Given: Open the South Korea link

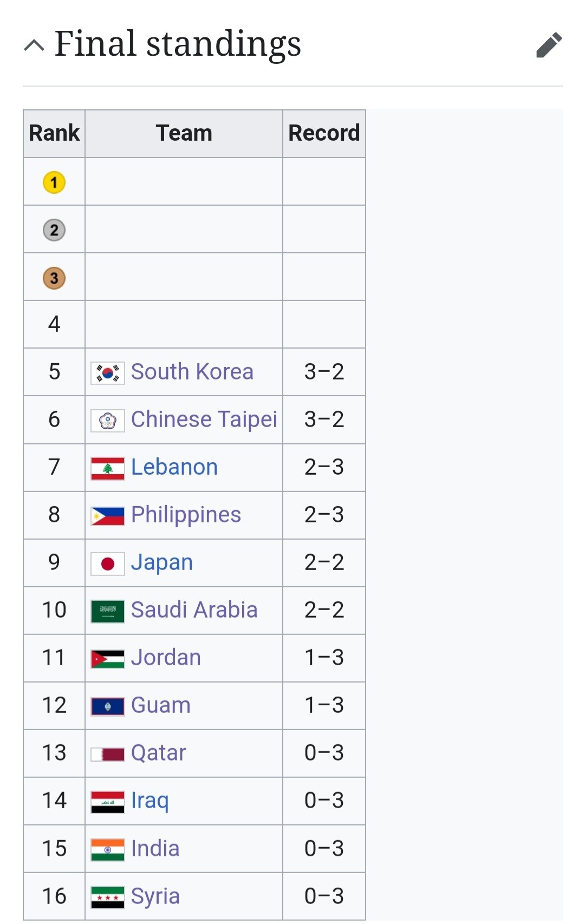Looking at the screenshot, I should [192, 372].
